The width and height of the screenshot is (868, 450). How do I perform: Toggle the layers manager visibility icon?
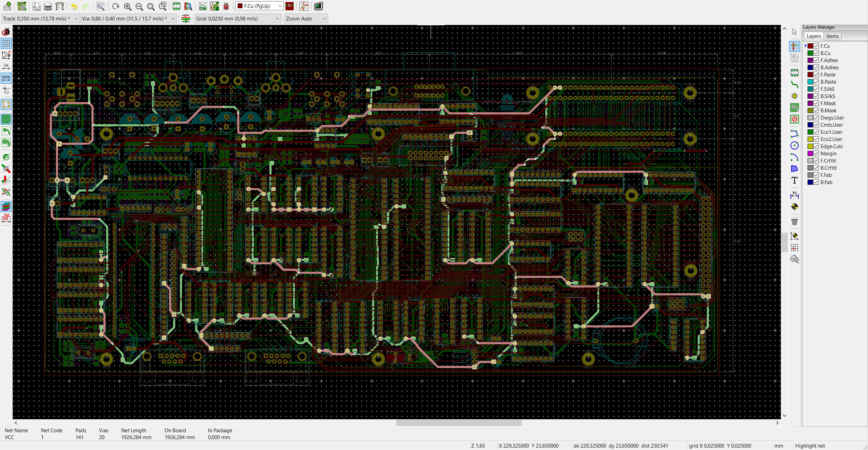(x=6, y=207)
